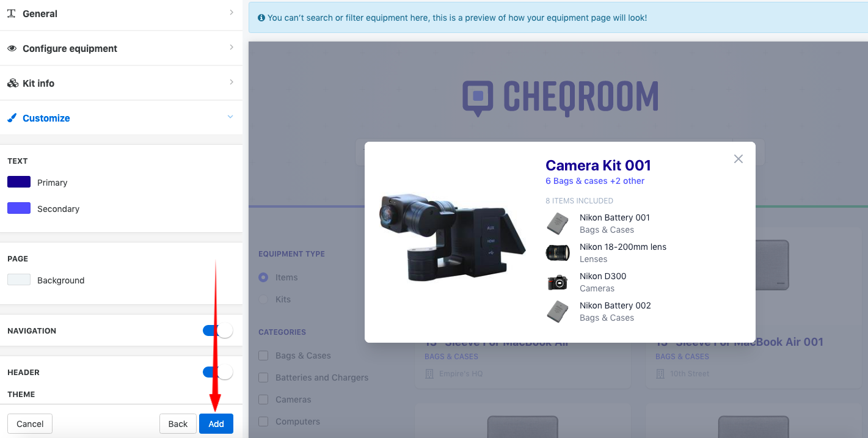Click the Nikon Battery 002 thumbnail
Image resolution: width=868 pixels, height=438 pixels.
(x=558, y=312)
